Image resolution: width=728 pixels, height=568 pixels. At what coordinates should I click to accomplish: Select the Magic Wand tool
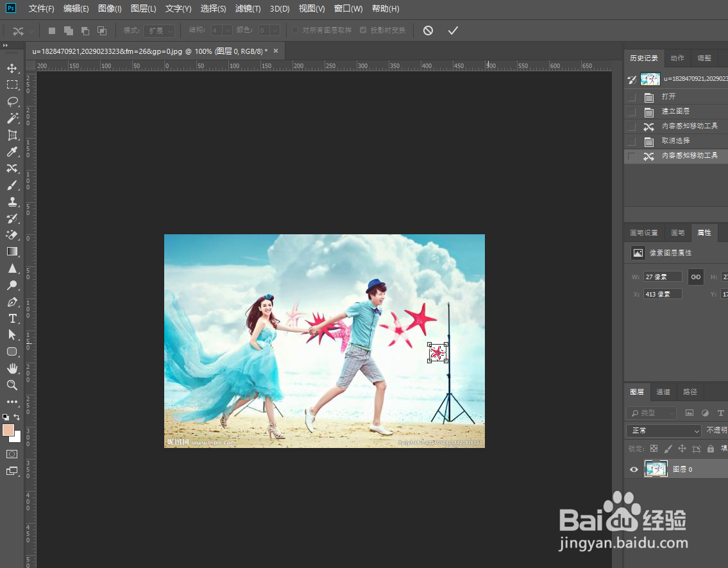click(x=12, y=119)
